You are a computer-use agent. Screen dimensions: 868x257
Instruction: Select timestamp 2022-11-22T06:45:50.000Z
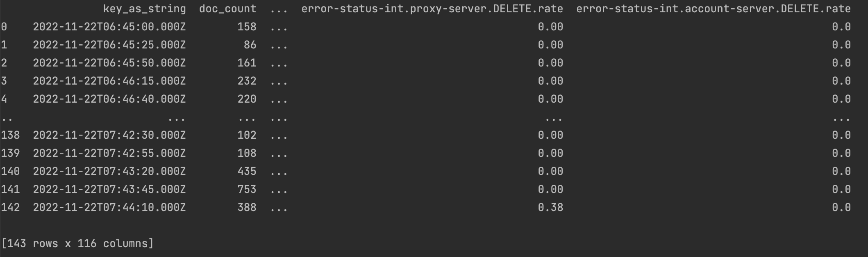point(109,63)
